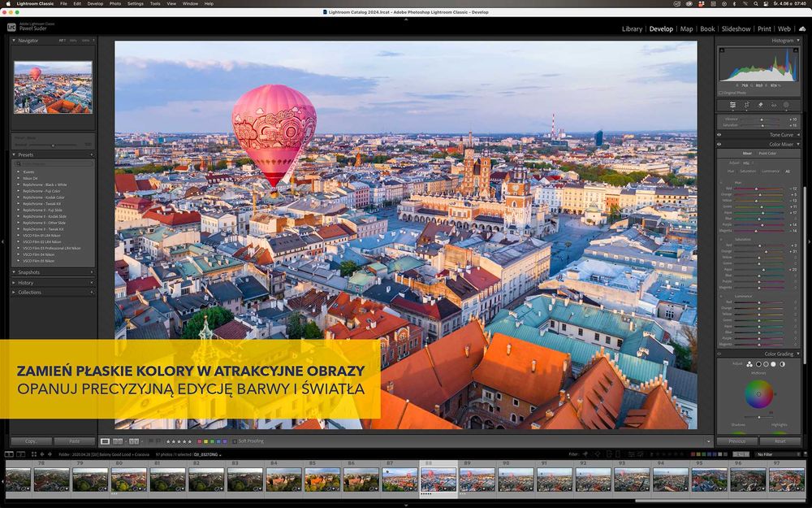The height and width of the screenshot is (508, 812).
Task: Go back to previous photo arrow
Action: [42, 454]
